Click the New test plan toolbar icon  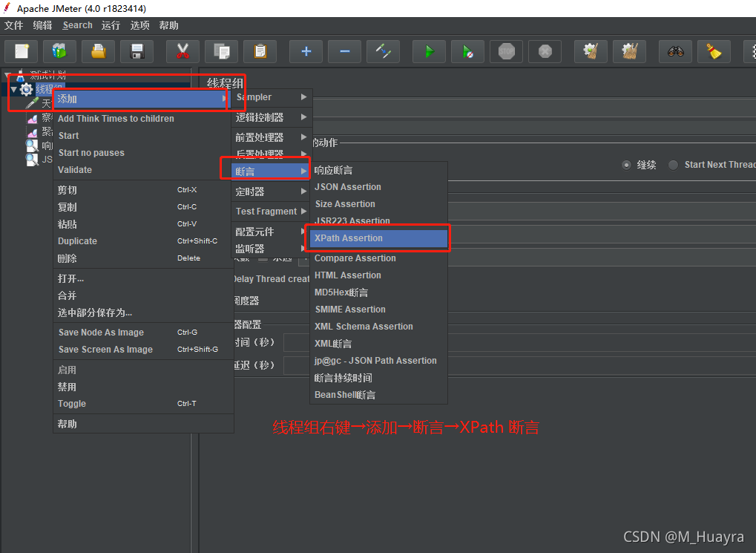pos(22,51)
